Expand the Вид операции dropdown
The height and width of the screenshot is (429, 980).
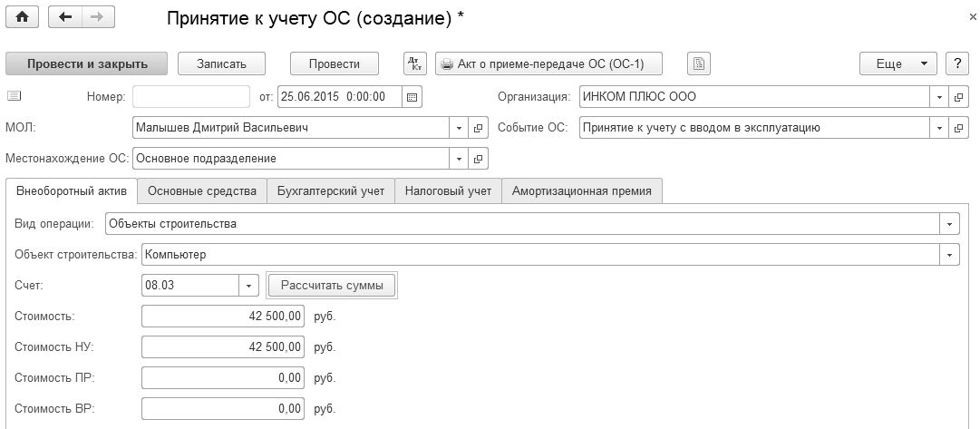(x=950, y=223)
